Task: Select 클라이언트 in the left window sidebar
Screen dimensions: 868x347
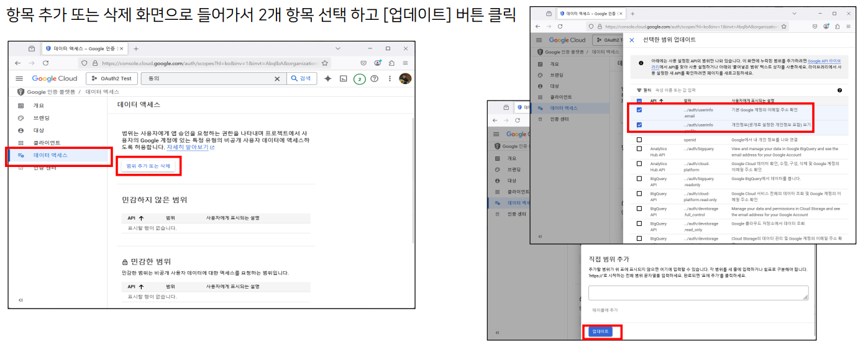Action: point(47,143)
